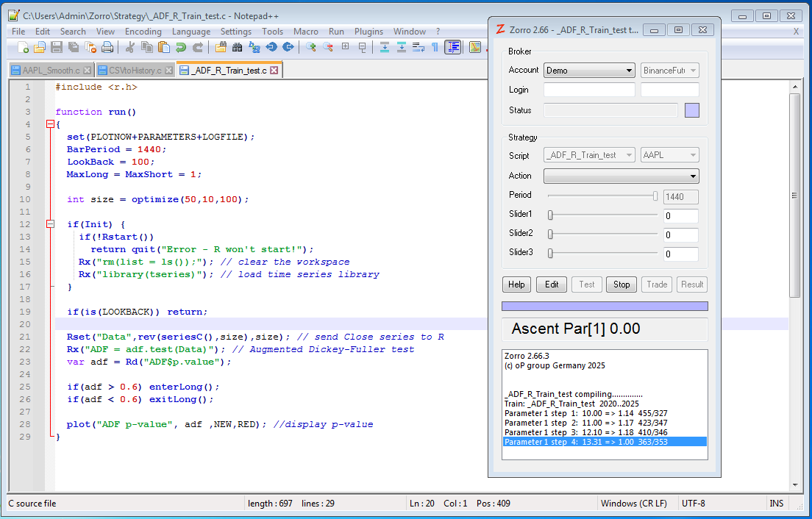Open Find with the binoculars icon

coord(238,47)
